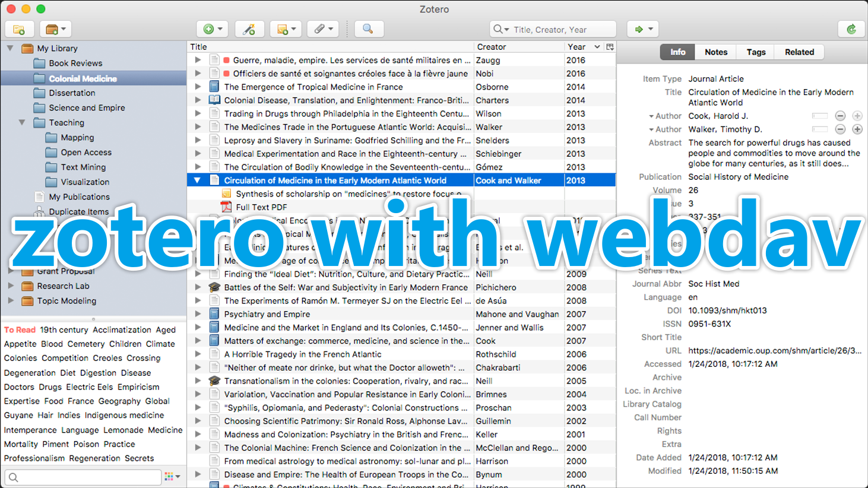The image size is (868, 488).
Task: Open the Add Attachment paperclip dropdown
Action: tap(323, 29)
